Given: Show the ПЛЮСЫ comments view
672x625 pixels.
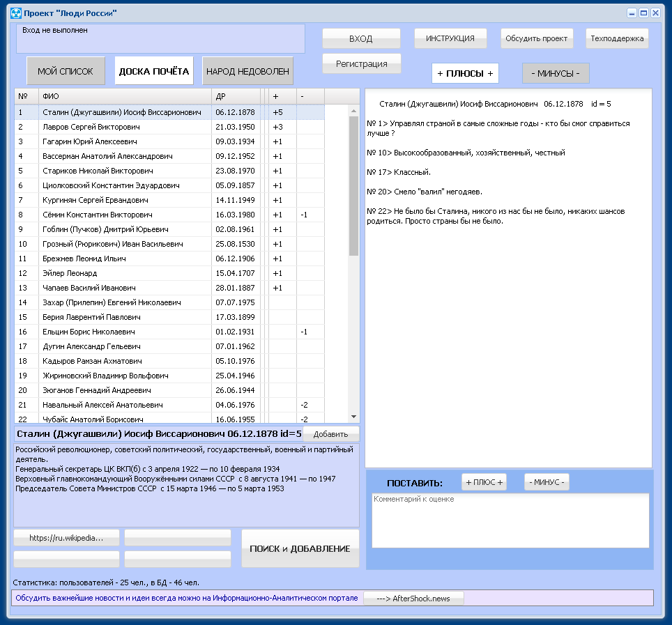Looking at the screenshot, I should [x=465, y=73].
